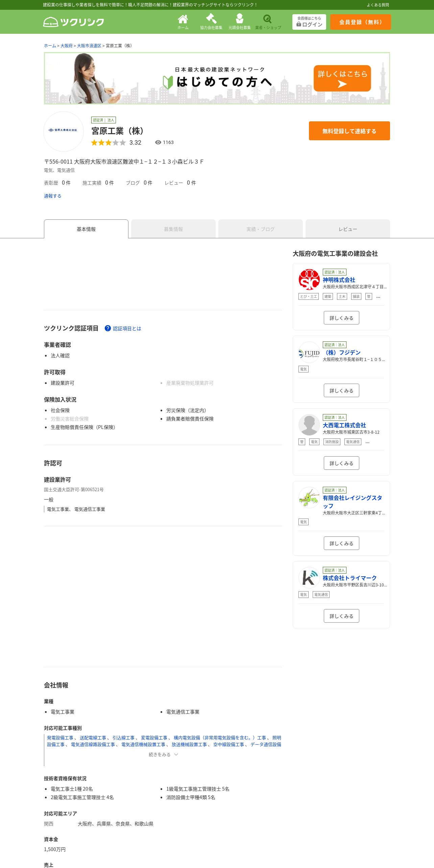Open 業者・ショップ search icon
Viewport: 434px width, 868px height.
[268, 22]
